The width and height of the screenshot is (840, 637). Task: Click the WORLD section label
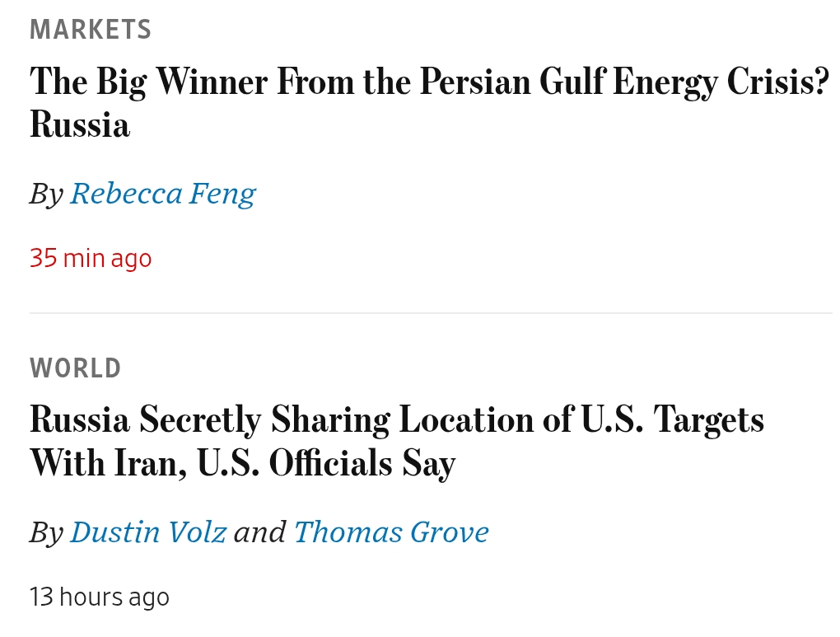pos(76,368)
